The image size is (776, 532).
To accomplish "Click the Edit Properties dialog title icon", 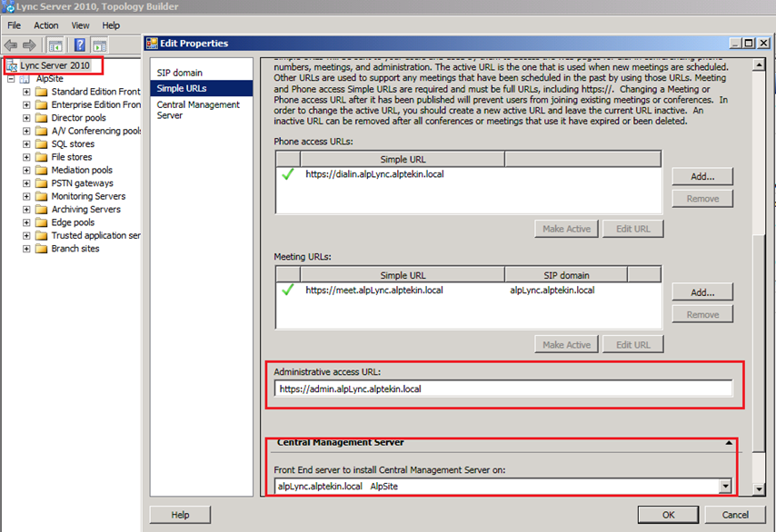I will click(x=152, y=44).
